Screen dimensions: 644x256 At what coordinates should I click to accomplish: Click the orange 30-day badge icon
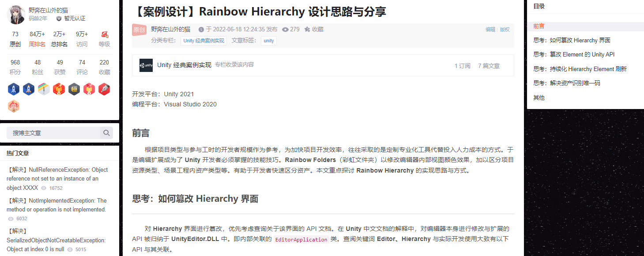[x=13, y=106]
